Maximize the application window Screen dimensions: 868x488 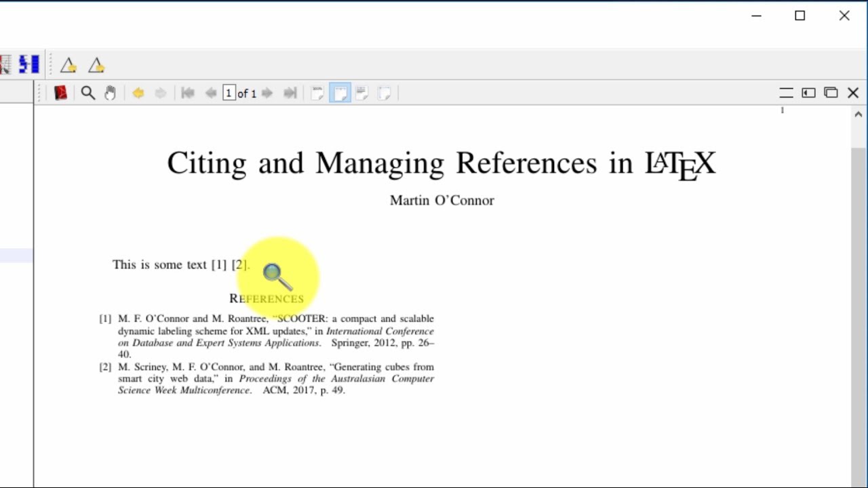point(800,16)
